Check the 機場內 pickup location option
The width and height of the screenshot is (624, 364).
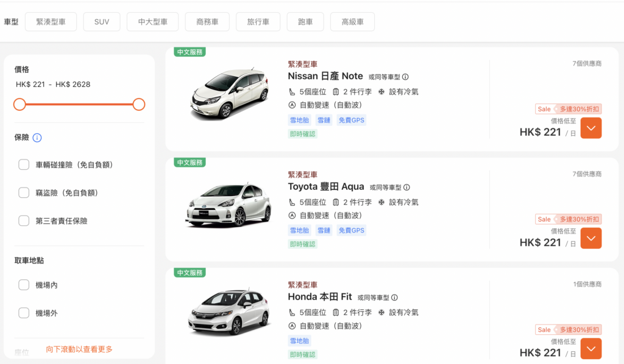[24, 285]
